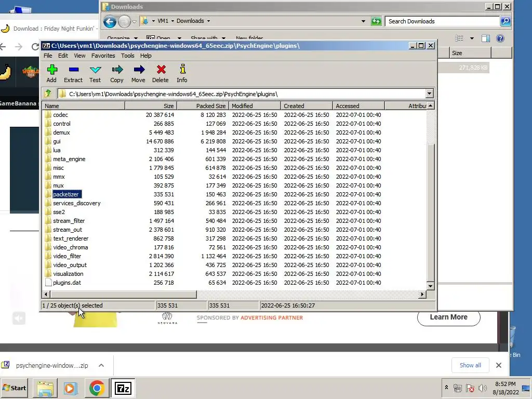Reload the Chrome page

point(35,46)
